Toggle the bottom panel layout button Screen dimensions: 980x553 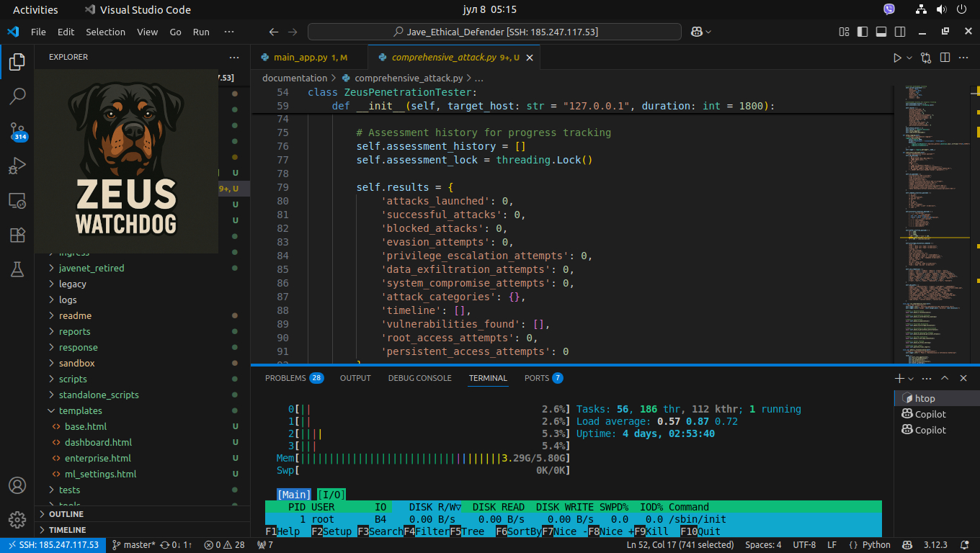881,32
